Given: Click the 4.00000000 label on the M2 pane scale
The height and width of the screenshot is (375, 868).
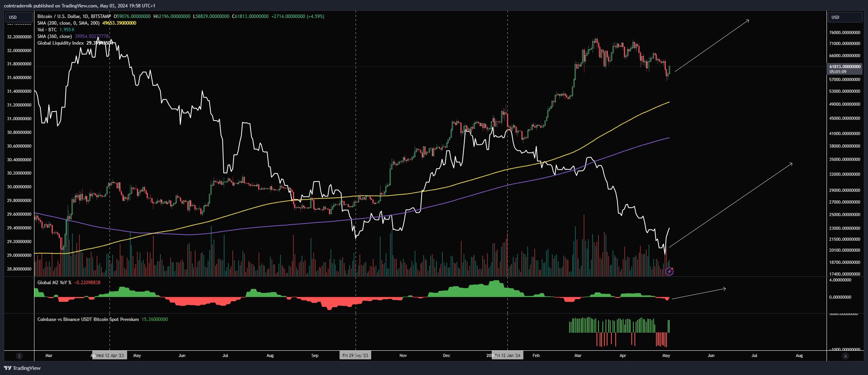Looking at the screenshot, I should tap(840, 280).
